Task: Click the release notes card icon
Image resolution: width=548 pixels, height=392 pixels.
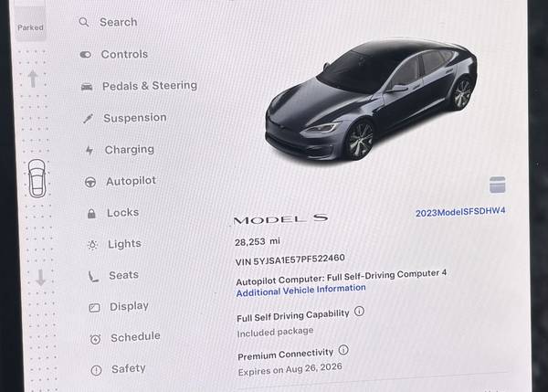Action: [498, 185]
